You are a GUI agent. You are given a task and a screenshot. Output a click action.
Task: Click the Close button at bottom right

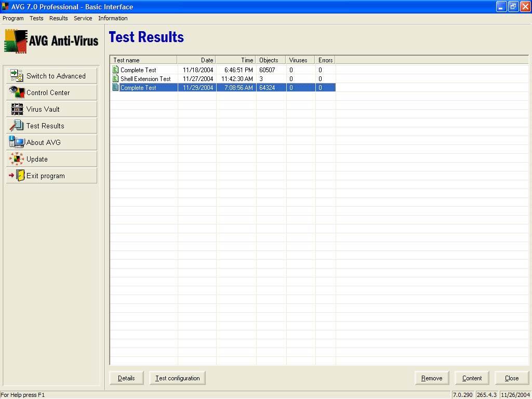click(512, 378)
